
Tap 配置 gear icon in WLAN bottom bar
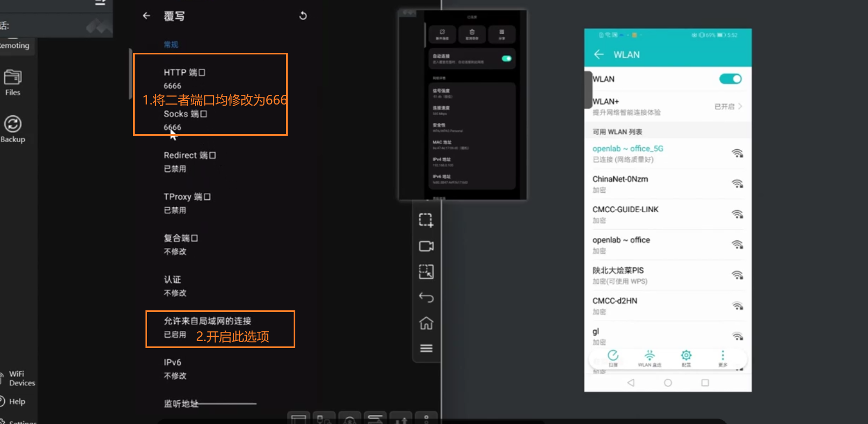click(686, 358)
